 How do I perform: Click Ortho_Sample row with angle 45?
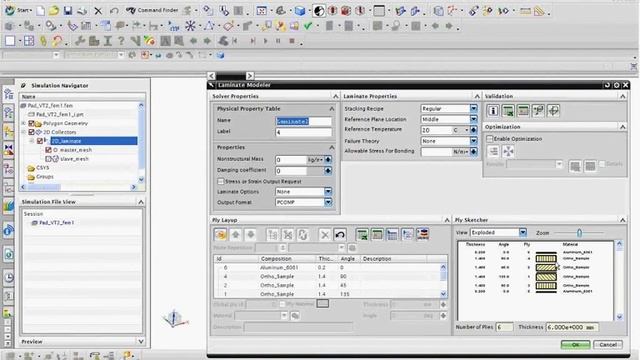tap(327, 285)
